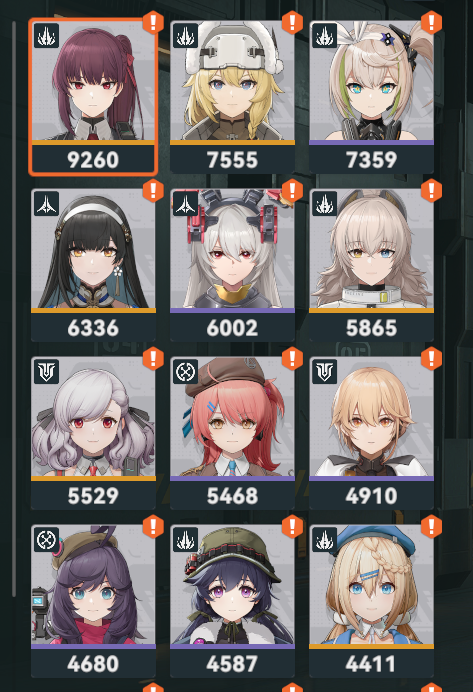Image resolution: width=473 pixels, height=692 pixels.
Task: Click the shield class icon on the 5529 card
Action: [x=46, y=371]
